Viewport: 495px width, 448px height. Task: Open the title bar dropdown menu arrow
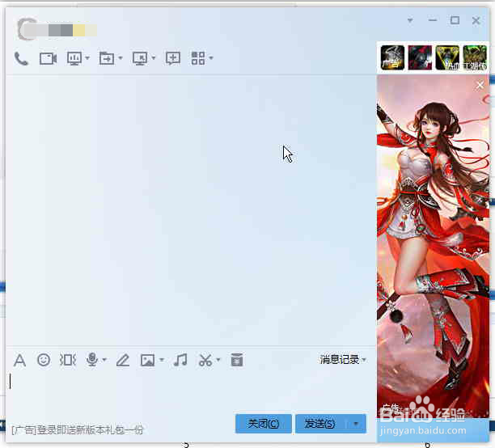tap(410, 20)
